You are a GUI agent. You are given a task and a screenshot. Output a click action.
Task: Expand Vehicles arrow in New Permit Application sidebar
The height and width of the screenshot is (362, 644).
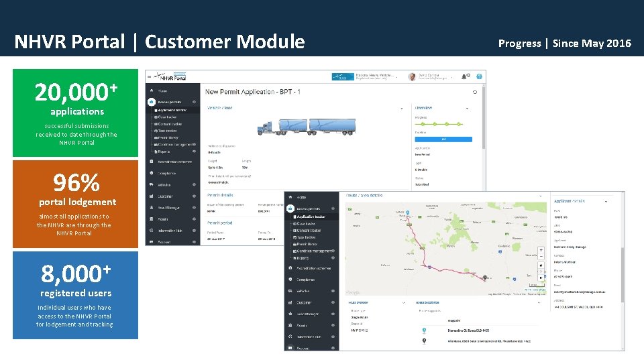point(194,185)
